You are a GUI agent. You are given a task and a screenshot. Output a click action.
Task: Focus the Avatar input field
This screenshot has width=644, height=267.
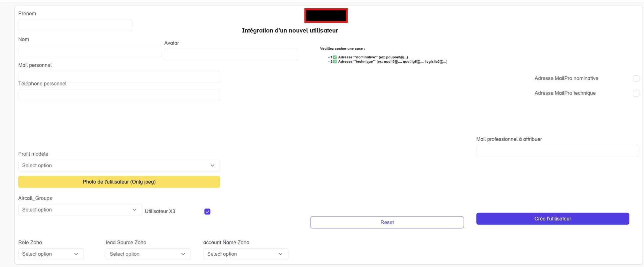coord(231,55)
